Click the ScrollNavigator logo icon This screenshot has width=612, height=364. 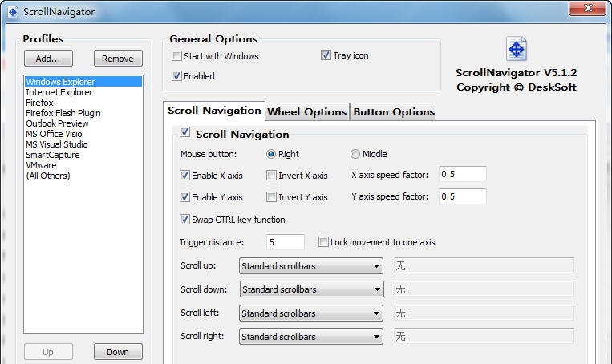pos(517,50)
